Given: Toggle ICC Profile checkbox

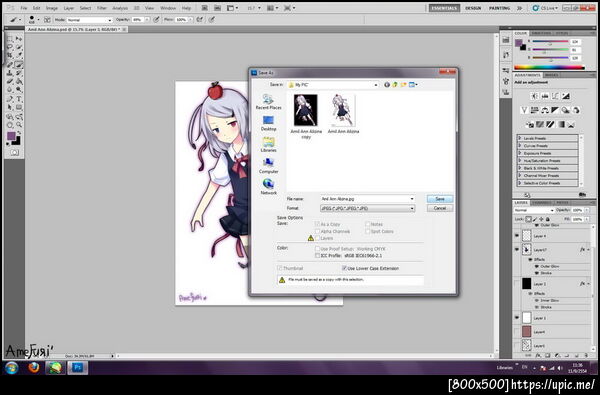Looking at the screenshot, I should [317, 255].
